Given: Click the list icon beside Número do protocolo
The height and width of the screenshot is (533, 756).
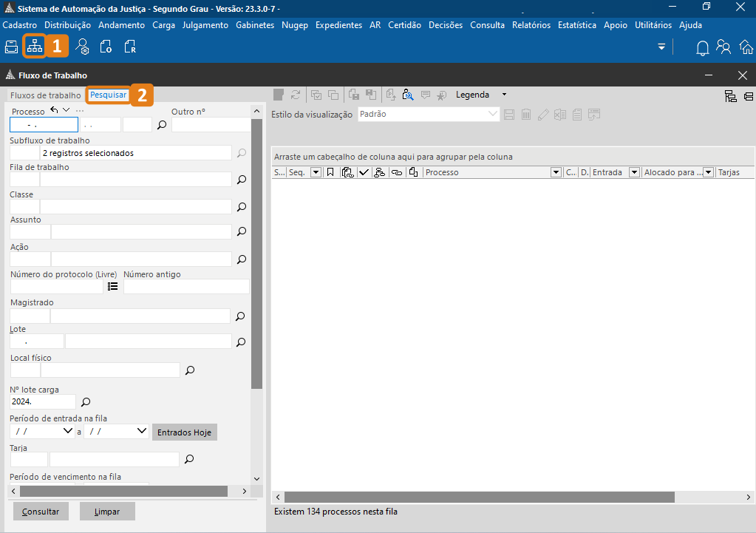Looking at the screenshot, I should (113, 287).
